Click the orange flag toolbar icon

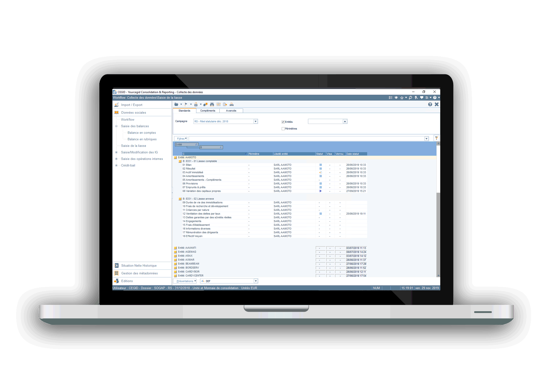coord(186,104)
